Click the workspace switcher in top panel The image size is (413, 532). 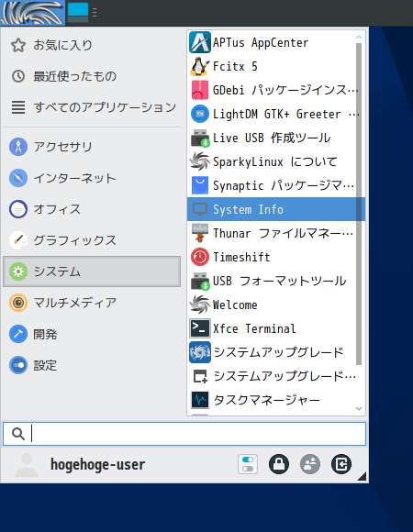coord(78,13)
